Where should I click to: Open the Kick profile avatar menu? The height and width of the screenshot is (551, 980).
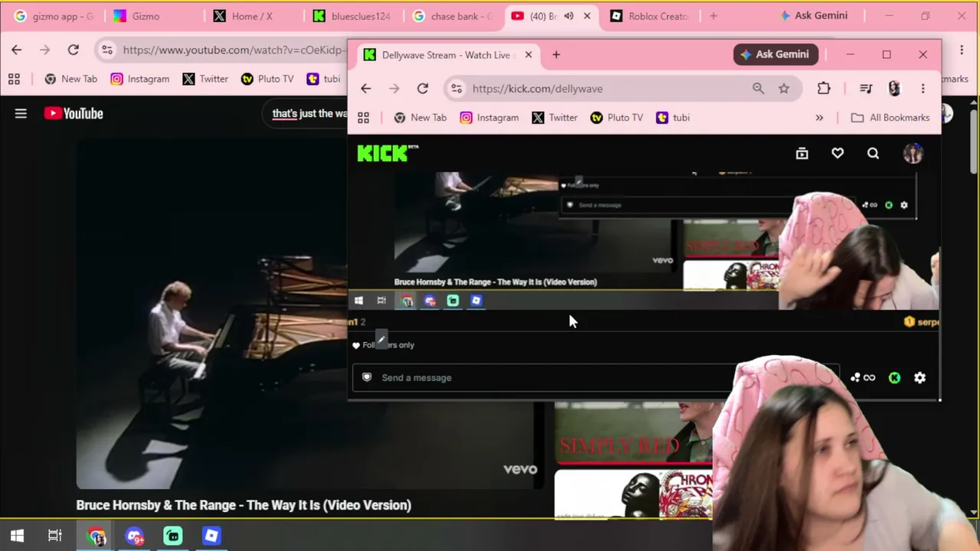913,154
